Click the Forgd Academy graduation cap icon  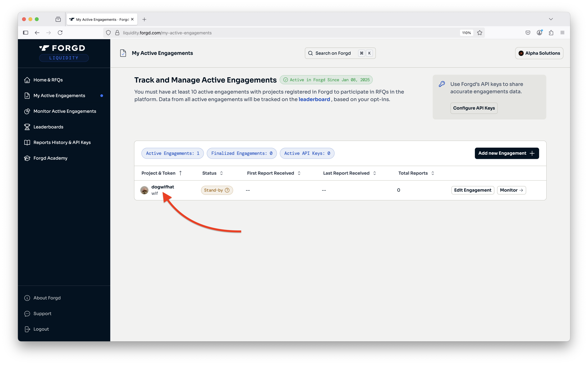[x=27, y=158]
